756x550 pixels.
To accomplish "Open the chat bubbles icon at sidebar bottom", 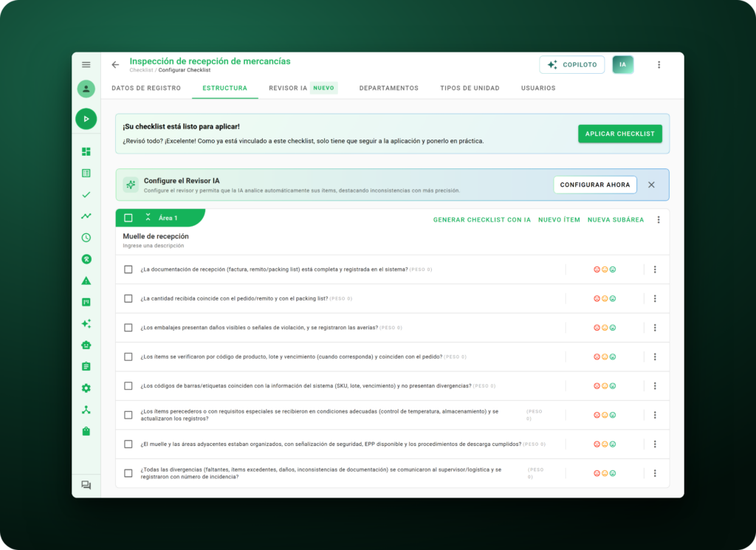I will click(86, 485).
